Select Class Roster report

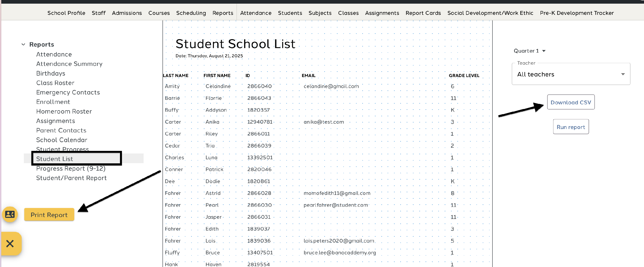click(55, 83)
